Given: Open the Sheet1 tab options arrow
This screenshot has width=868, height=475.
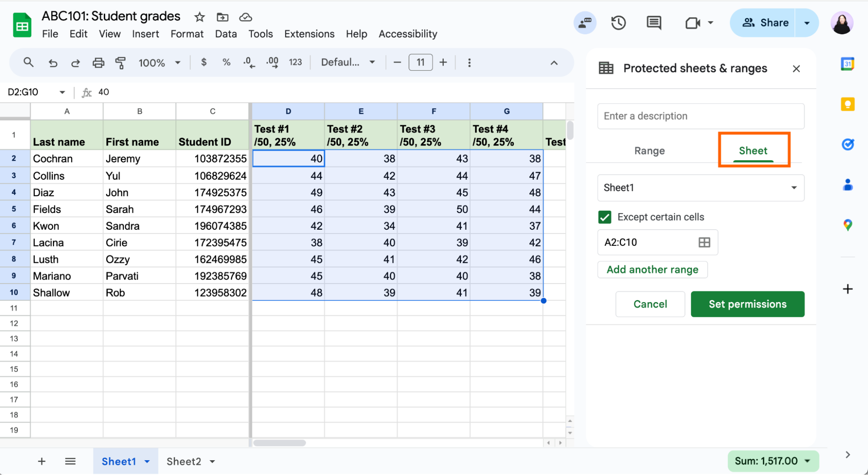Looking at the screenshot, I should 147,462.
